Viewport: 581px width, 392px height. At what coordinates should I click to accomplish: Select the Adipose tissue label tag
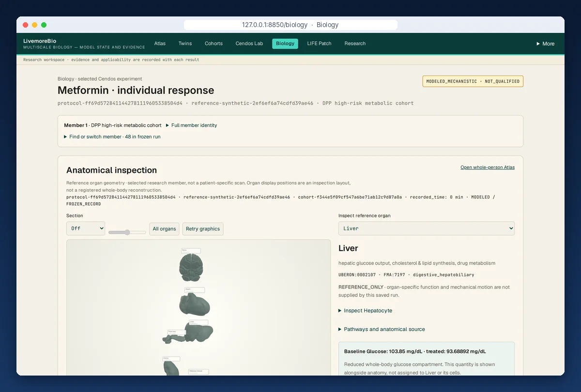pyautogui.click(x=199, y=372)
